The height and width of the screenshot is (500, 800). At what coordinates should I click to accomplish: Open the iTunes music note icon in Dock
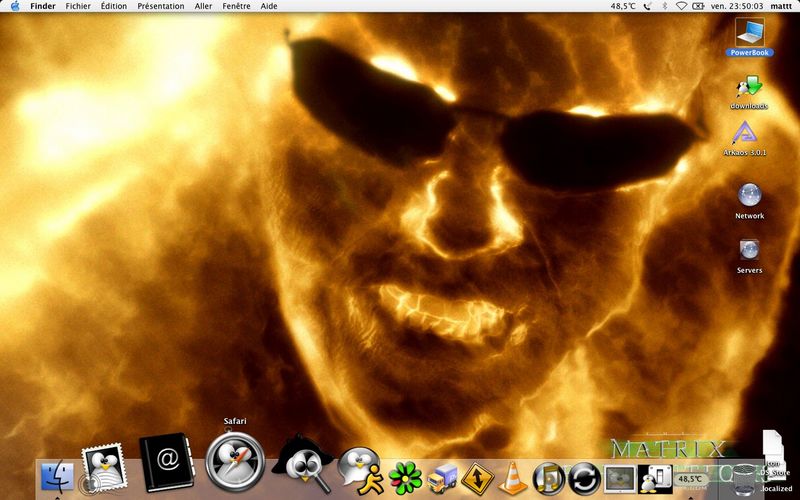coord(548,478)
